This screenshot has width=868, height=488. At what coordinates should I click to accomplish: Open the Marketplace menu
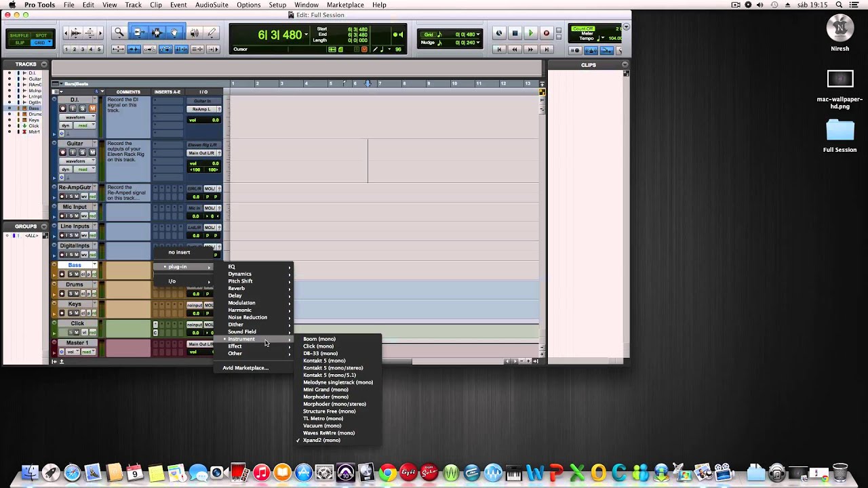pyautogui.click(x=345, y=5)
